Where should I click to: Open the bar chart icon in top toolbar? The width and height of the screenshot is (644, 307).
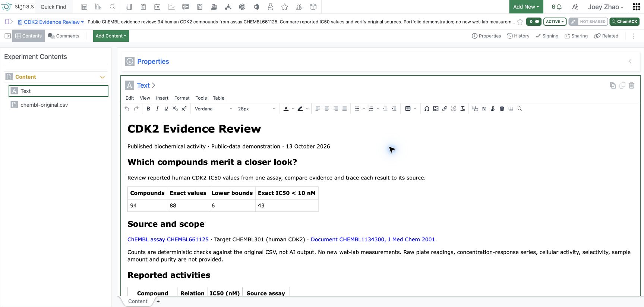click(x=98, y=7)
